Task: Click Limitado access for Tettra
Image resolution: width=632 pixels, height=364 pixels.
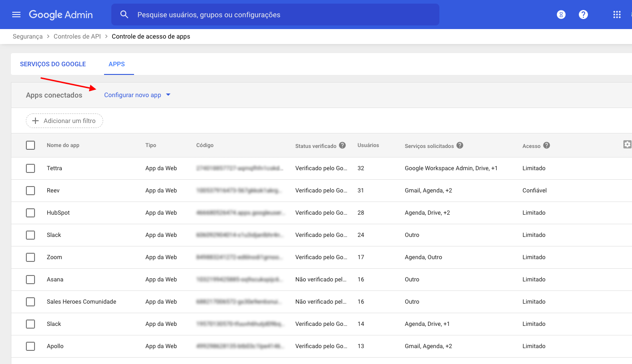Action: [534, 168]
